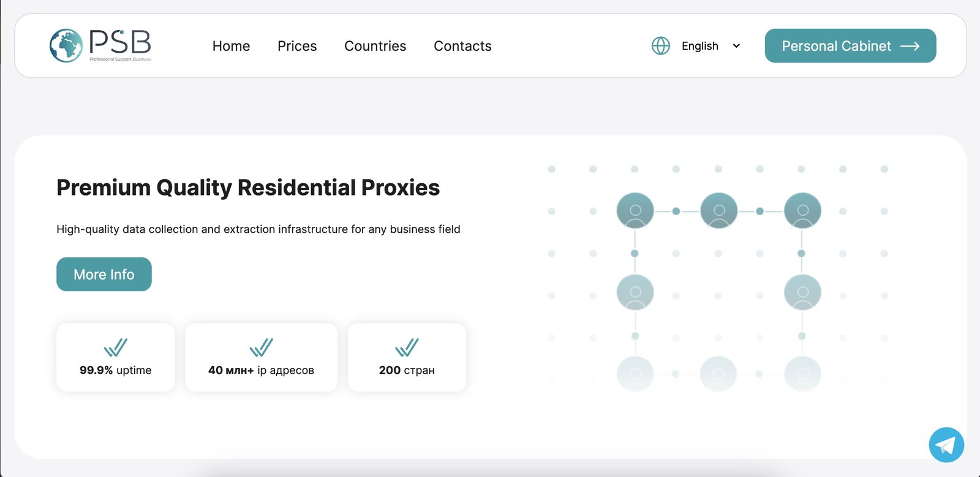
Task: Click the double checkmark above 99.9% uptime
Action: pos(115,348)
